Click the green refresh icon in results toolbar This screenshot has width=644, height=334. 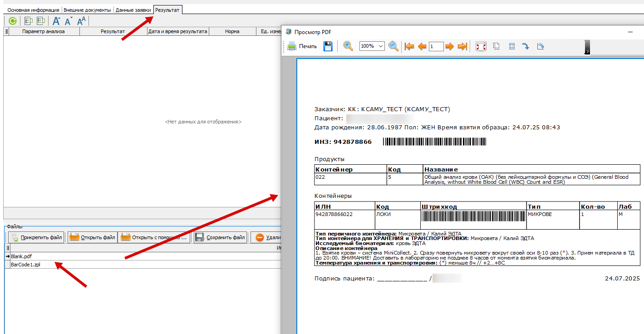[13, 21]
